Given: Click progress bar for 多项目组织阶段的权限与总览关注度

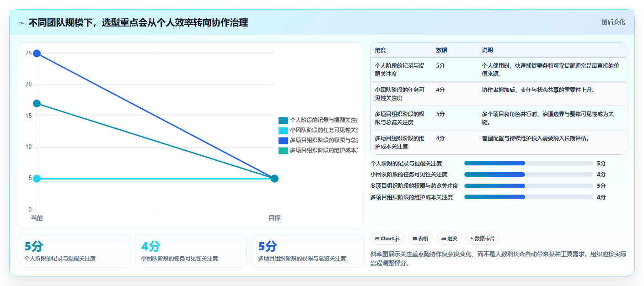Looking at the screenshot, I should [x=528, y=185].
